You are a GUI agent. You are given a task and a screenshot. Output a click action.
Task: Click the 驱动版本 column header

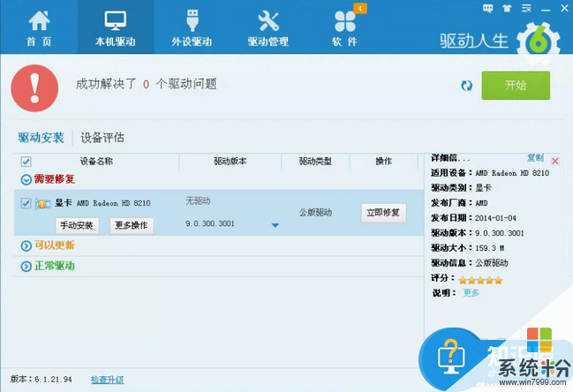tap(230, 161)
